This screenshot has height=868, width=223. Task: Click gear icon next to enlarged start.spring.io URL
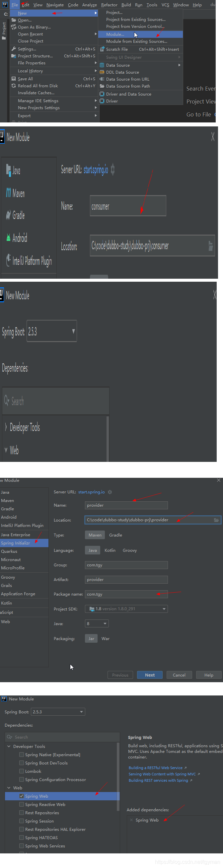pos(113,169)
